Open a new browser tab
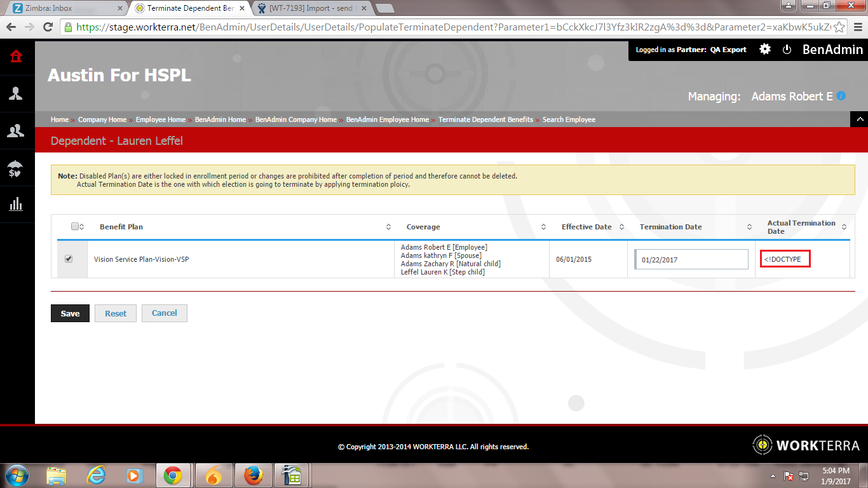 384,8
